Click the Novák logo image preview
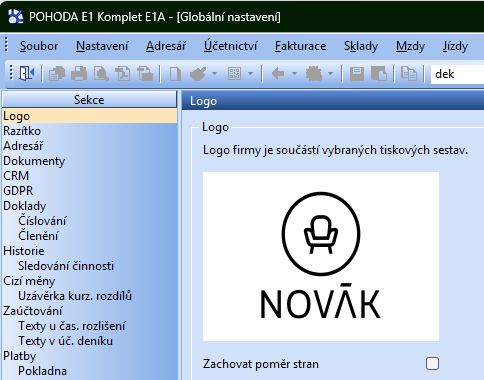The image size is (484, 380). 321,256
